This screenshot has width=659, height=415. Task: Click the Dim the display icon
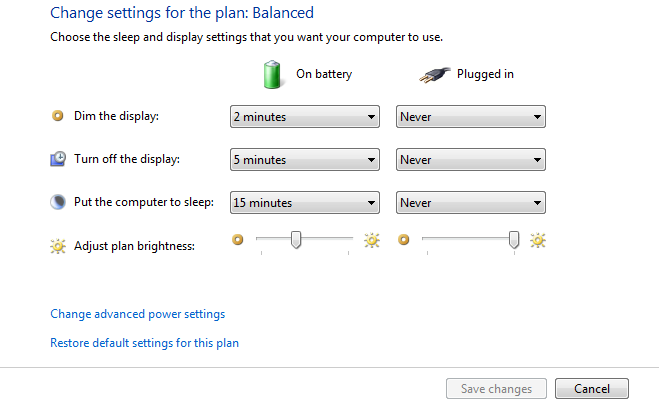tap(57, 116)
